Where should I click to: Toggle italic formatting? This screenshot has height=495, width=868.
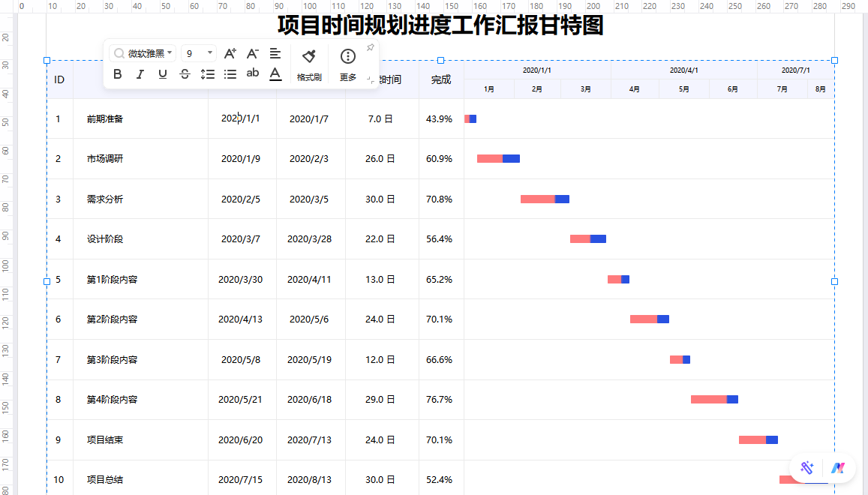tap(140, 73)
